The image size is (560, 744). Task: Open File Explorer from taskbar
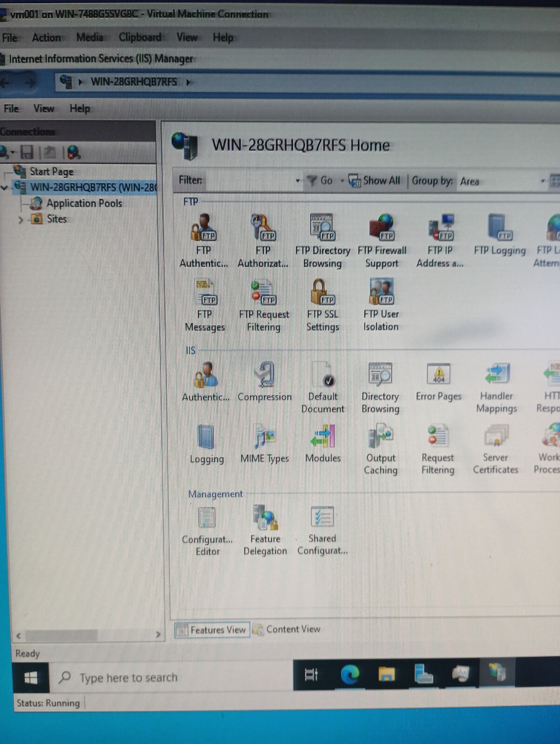click(387, 674)
